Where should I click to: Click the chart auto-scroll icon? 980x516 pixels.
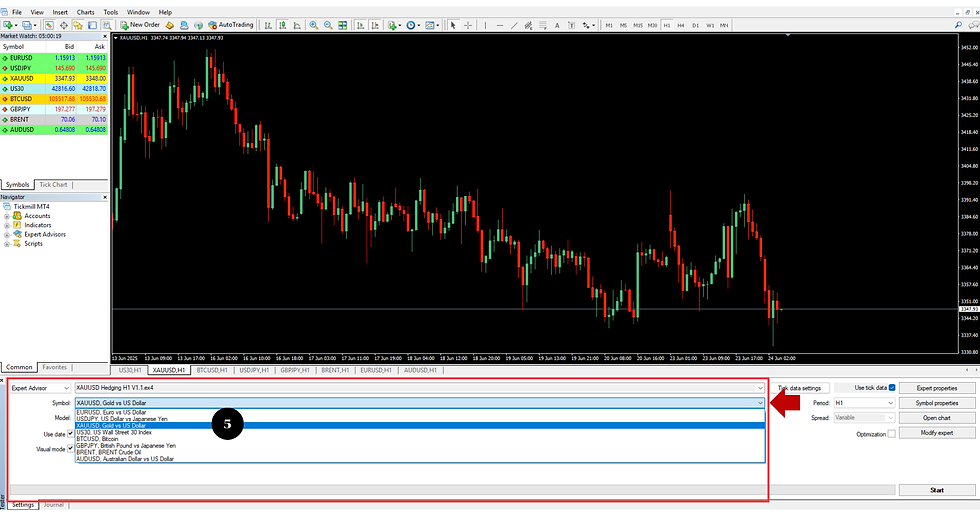tap(360, 25)
